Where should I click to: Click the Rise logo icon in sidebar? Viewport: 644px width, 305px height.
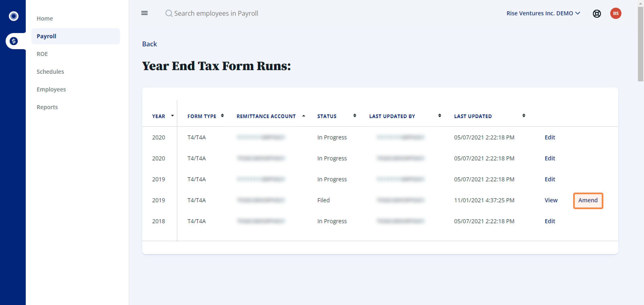click(x=13, y=16)
